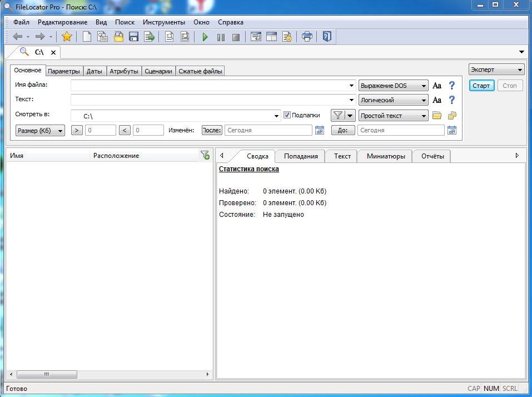532x397 pixels.
Task: Open the Выражение DOS dropdown
Action: click(x=393, y=86)
